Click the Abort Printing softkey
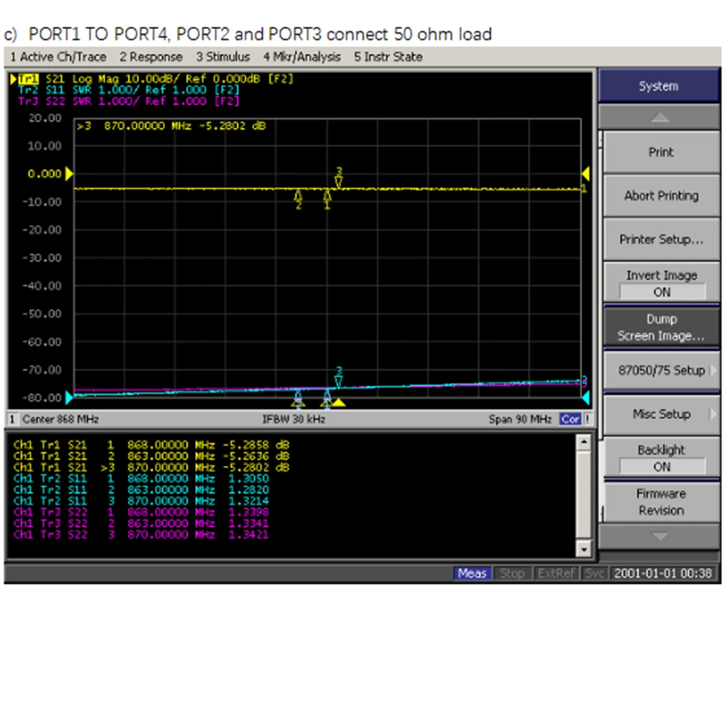Viewport: 728px width, 728px height. [x=661, y=196]
